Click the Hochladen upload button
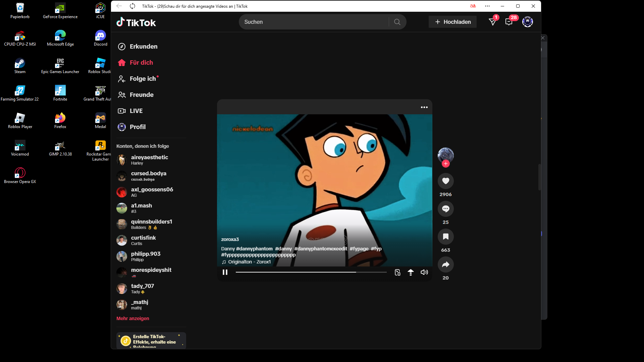Screen dimensions: 644x362 click(452, 22)
